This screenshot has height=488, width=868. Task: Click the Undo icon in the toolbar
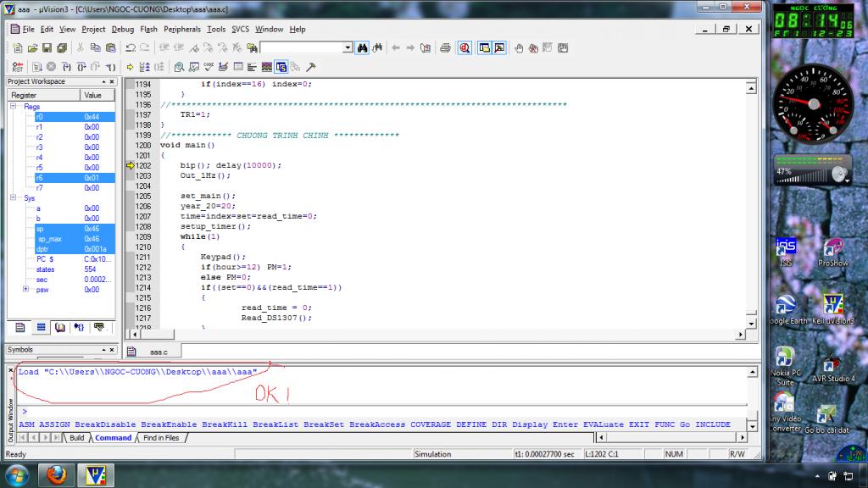(x=131, y=48)
